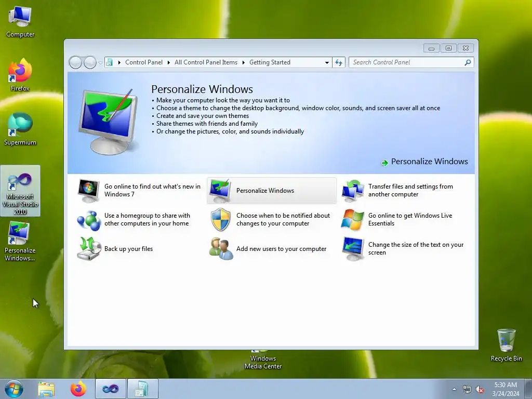The height and width of the screenshot is (399, 532).
Task: Open Go online to find what's new
Action: (x=152, y=190)
